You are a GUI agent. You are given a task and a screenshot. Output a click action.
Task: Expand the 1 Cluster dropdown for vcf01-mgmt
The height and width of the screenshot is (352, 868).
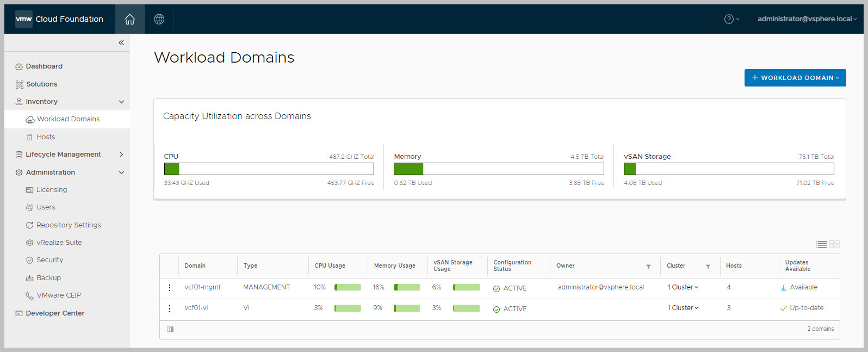click(x=683, y=287)
